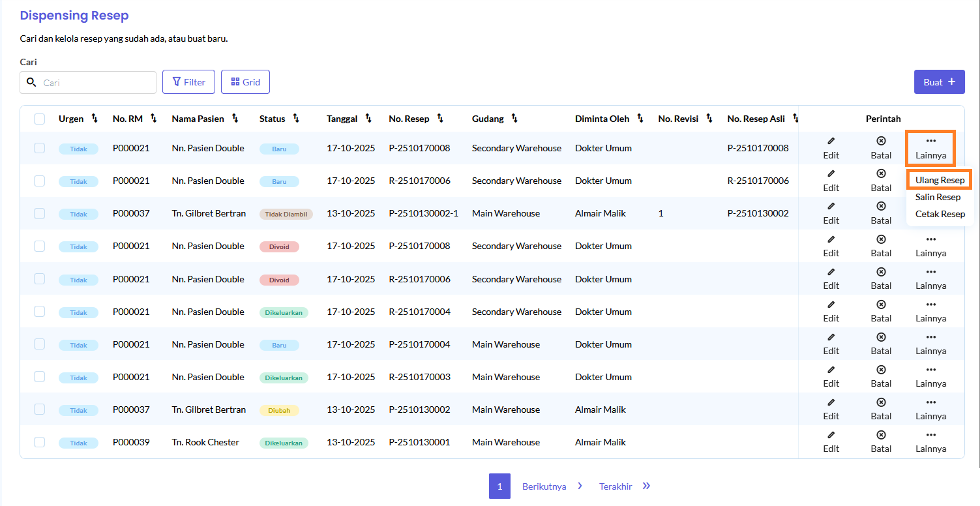
Task: Edit prescription P-2510130002-1
Action: [x=831, y=213]
